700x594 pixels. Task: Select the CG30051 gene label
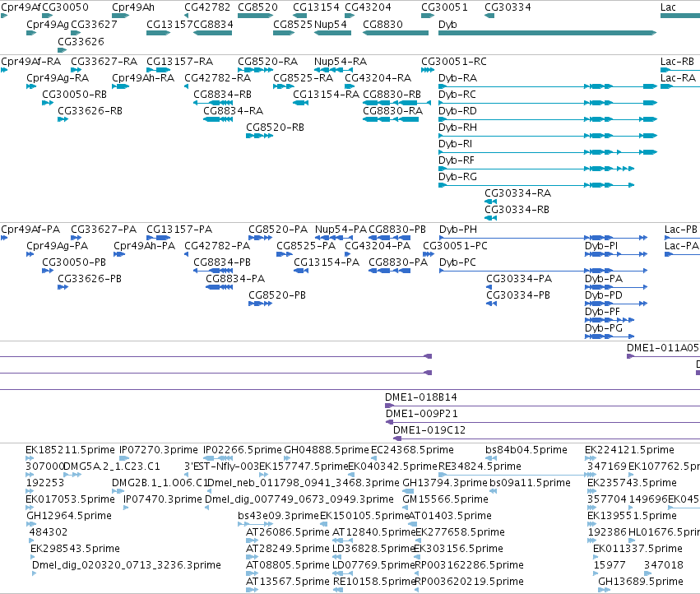click(444, 7)
